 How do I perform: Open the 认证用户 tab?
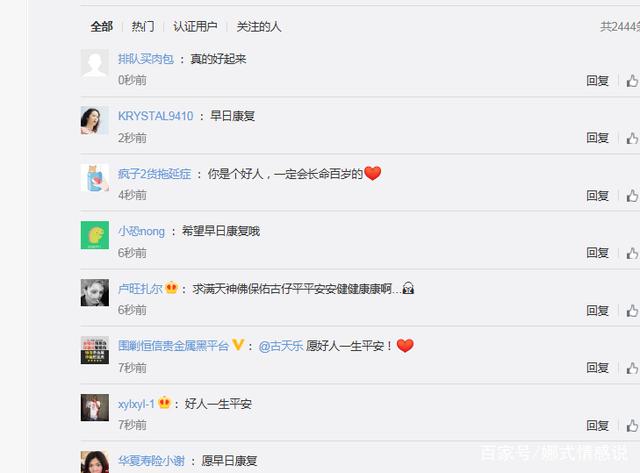coord(195,27)
